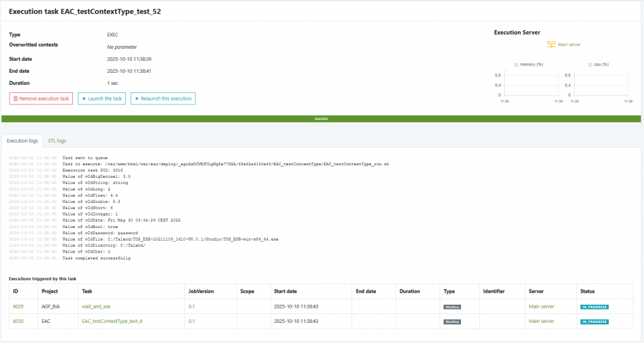Click the End date value 2025-10-10 11:38:41
This screenshot has height=343, width=644.
coord(130,71)
